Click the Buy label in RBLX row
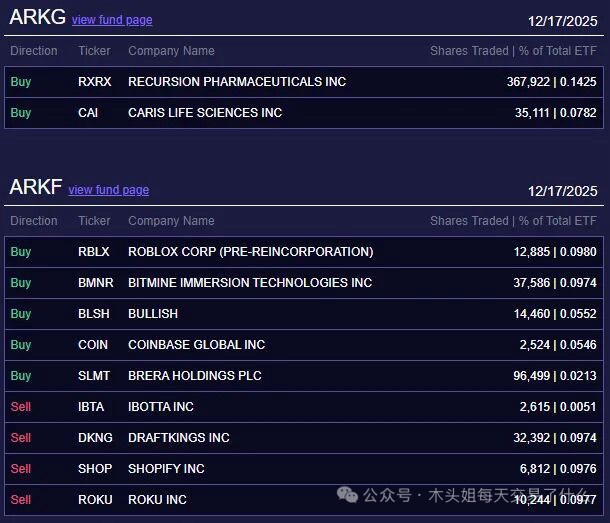Screen dimensions: 610x523 pos(21,252)
